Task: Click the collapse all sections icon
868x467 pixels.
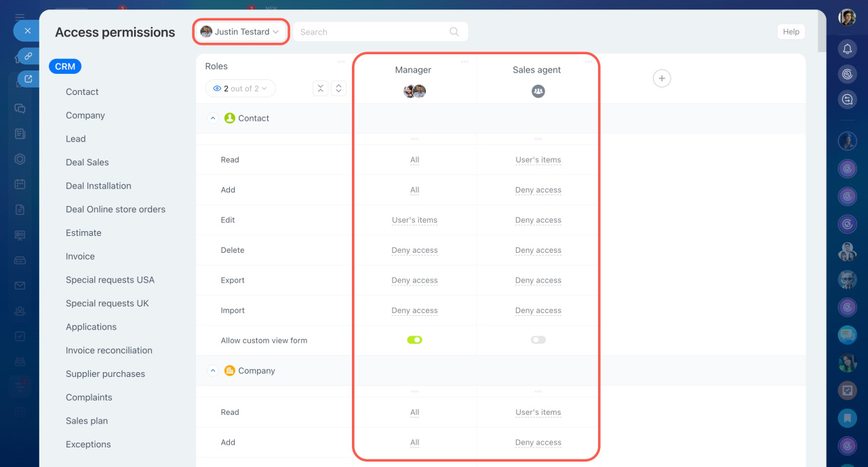Action: pyautogui.click(x=321, y=88)
